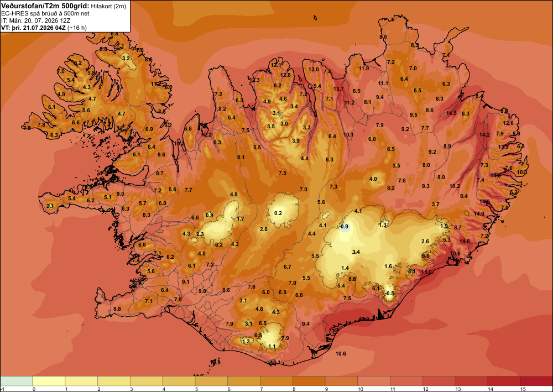The image size is (553, 392).
Task: Click the 1.6 temperature value
Action: (388, 266)
